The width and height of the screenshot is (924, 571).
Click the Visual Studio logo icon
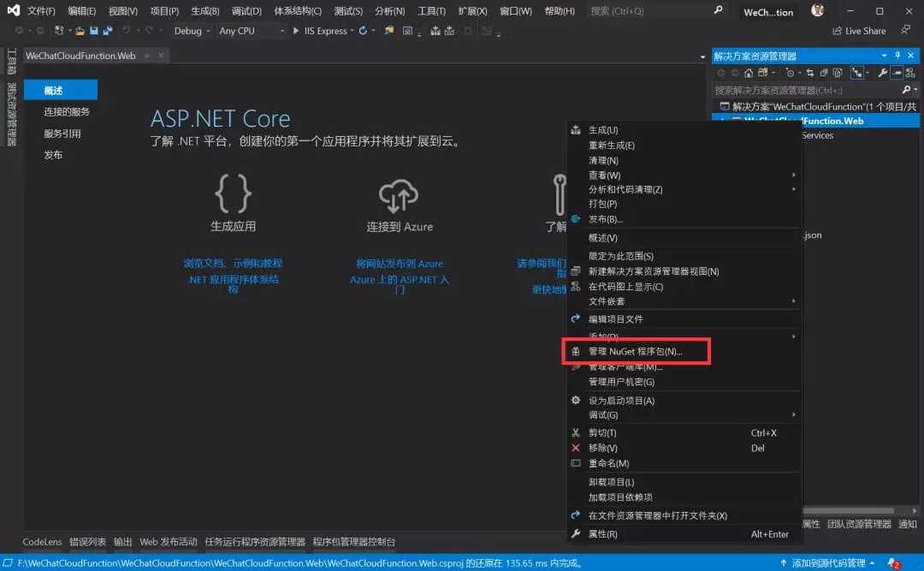click(x=13, y=10)
